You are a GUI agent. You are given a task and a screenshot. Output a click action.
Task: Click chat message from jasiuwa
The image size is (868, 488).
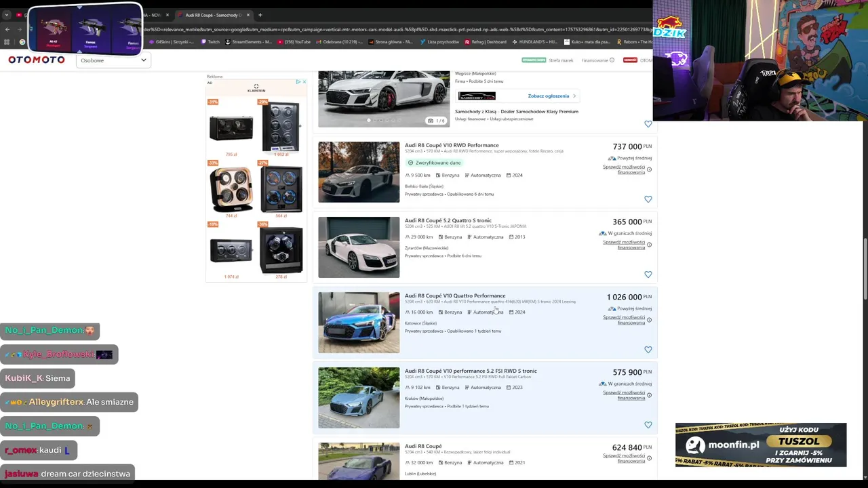click(x=68, y=474)
